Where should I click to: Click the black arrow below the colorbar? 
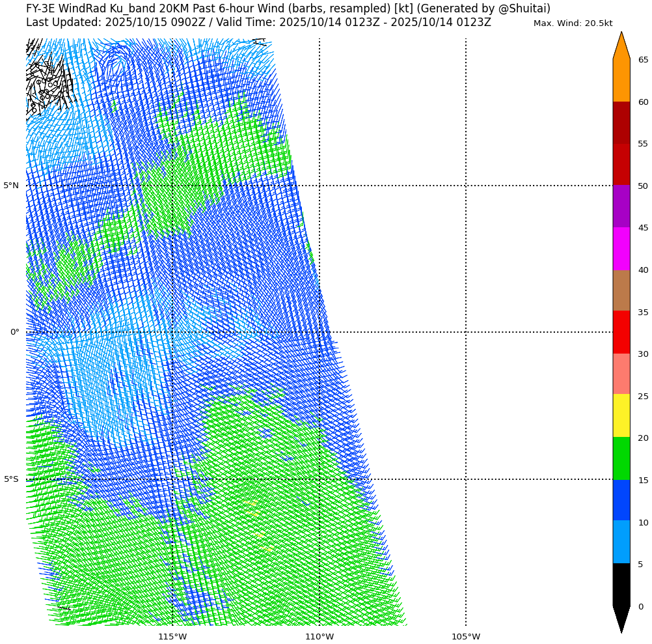(x=621, y=619)
